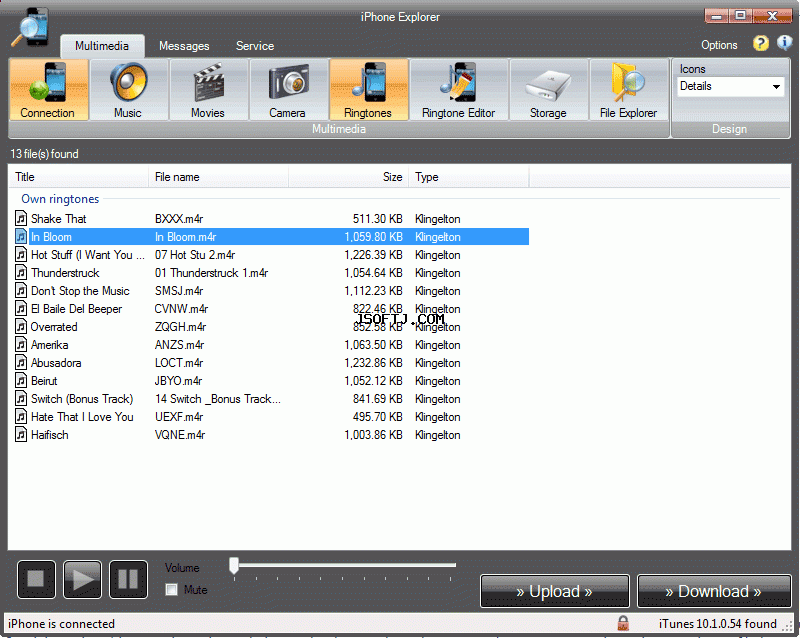Click the note icon beside Abusadora
The width and height of the screenshot is (800, 638).
tap(21, 363)
